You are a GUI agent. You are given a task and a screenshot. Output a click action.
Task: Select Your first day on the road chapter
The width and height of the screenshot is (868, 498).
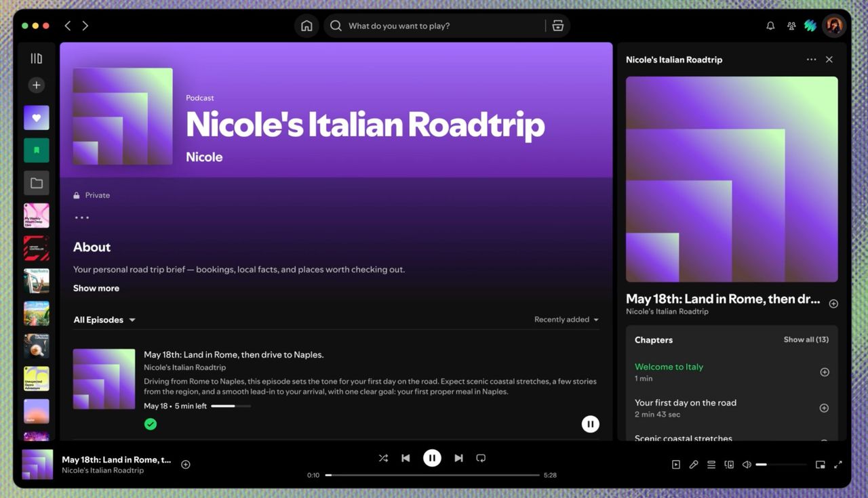686,402
